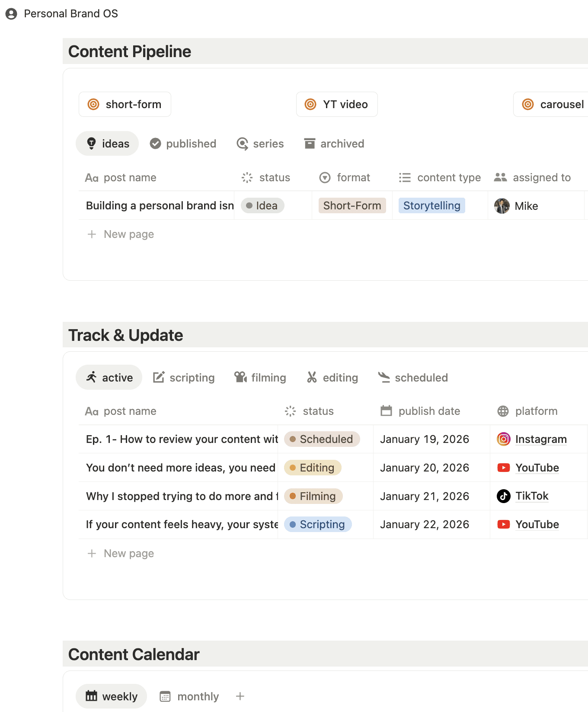Click the Instagram logo icon

(x=504, y=439)
